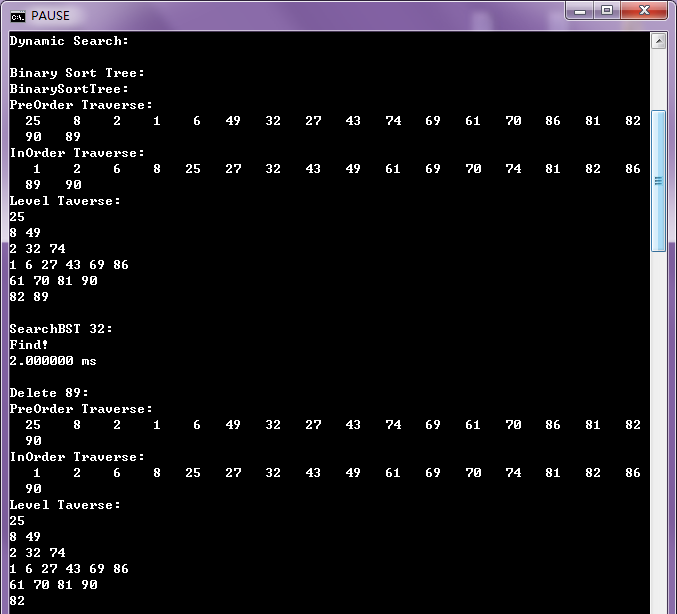
Task: Click the first '61 70 81 90' level row
Action: [x=54, y=281]
